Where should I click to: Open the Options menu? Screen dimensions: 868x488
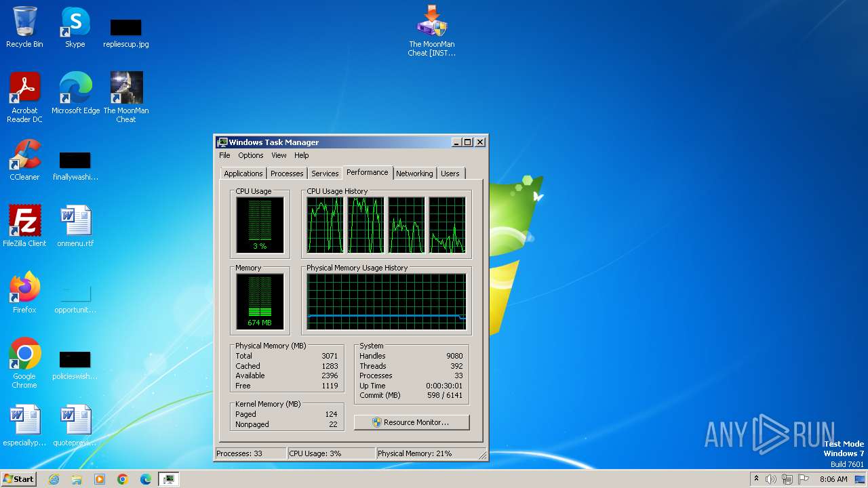[x=251, y=155]
